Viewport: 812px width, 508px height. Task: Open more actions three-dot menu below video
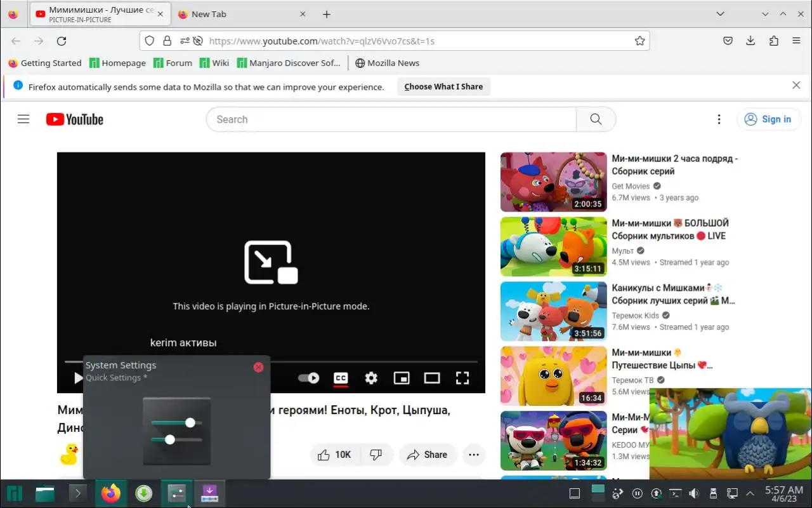(474, 455)
